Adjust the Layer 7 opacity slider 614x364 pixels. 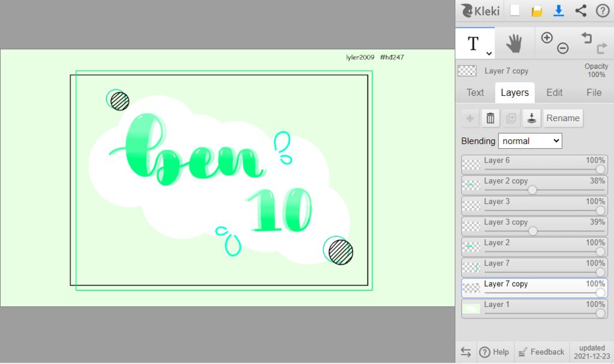[x=544, y=272]
